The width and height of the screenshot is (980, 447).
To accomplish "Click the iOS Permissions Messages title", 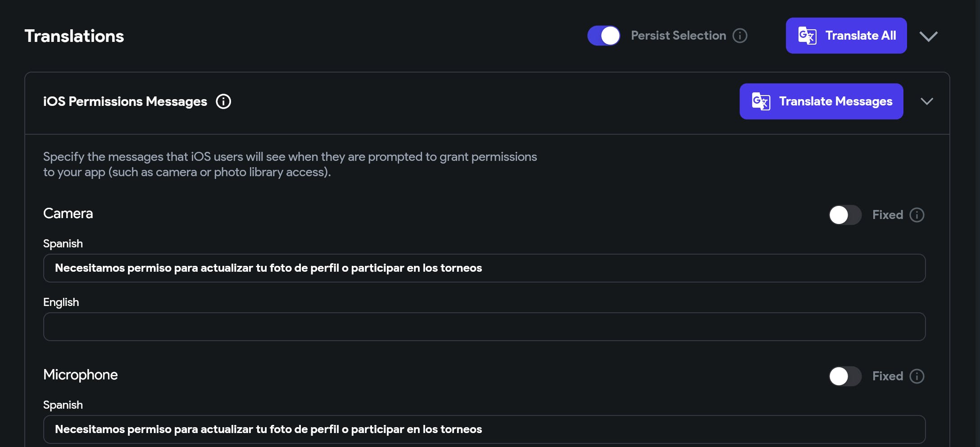I will [125, 101].
